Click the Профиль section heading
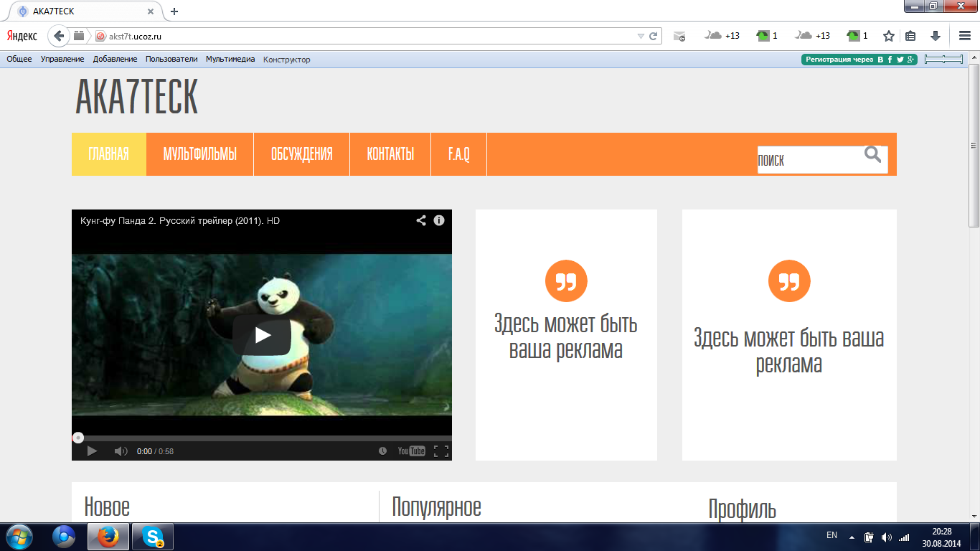Viewport: 980px width, 551px height. pyautogui.click(x=742, y=509)
